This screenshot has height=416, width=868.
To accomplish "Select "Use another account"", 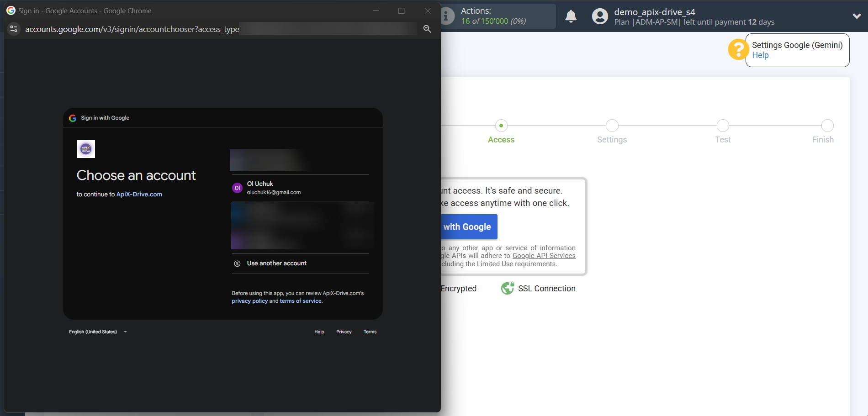I will point(276,263).
